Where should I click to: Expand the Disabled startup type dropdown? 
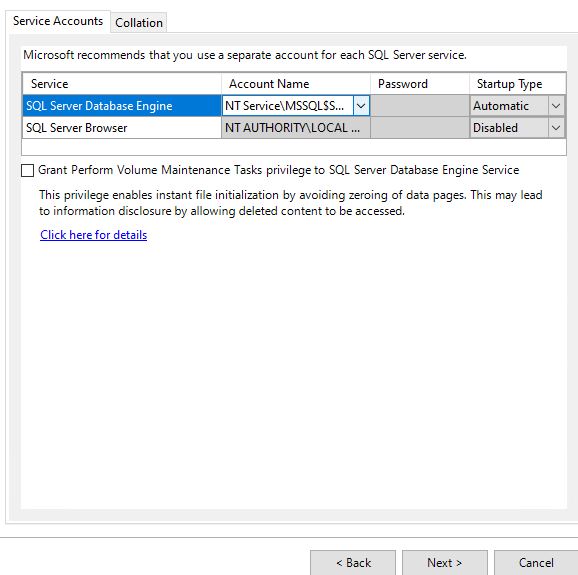(556, 128)
